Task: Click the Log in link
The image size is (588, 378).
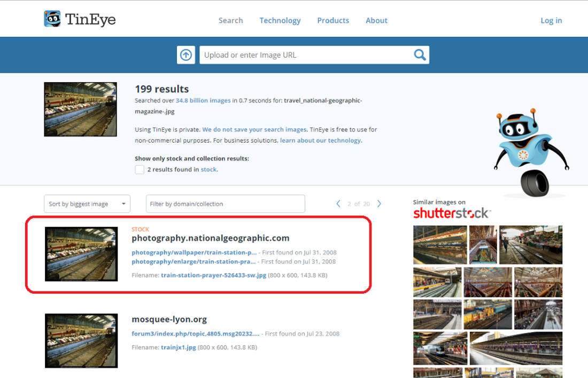Action: pos(551,21)
